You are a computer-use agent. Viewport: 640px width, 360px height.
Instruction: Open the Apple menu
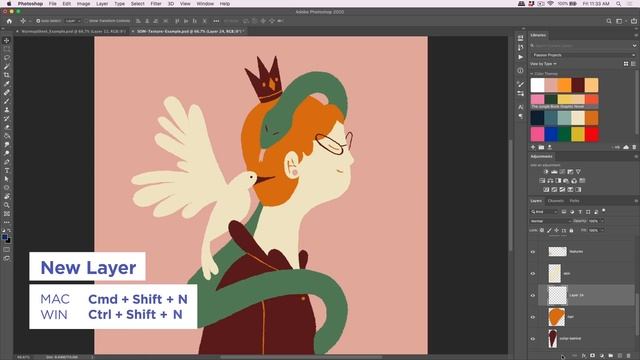pos(9,4)
